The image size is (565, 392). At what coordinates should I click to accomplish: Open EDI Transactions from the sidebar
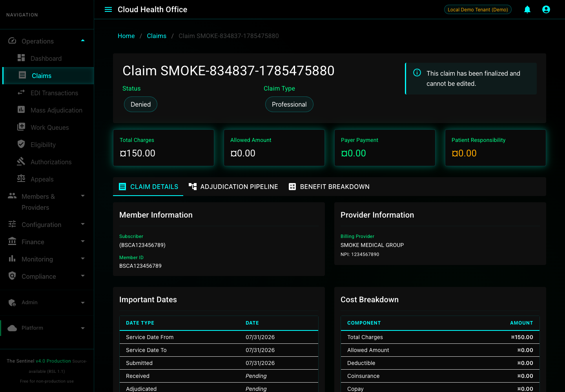pos(47,93)
